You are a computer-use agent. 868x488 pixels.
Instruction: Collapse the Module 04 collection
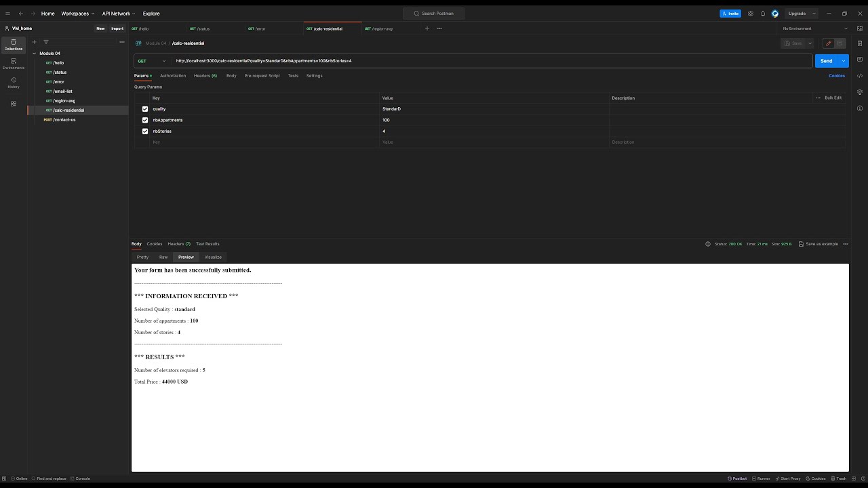34,54
